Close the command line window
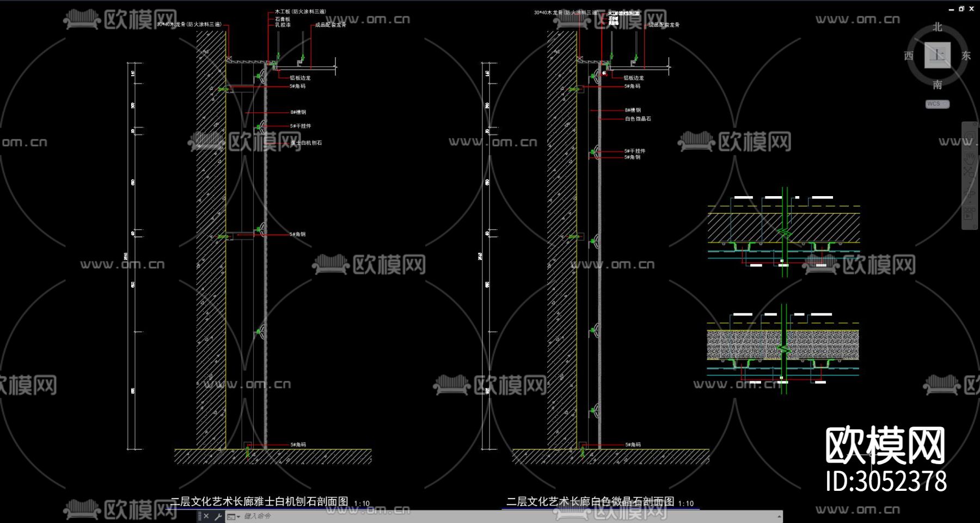This screenshot has width=980, height=523. [x=206, y=516]
